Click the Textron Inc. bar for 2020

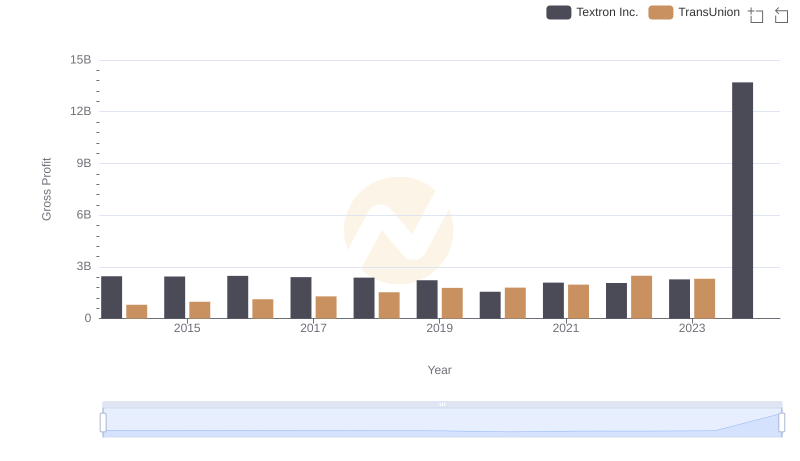pos(490,305)
